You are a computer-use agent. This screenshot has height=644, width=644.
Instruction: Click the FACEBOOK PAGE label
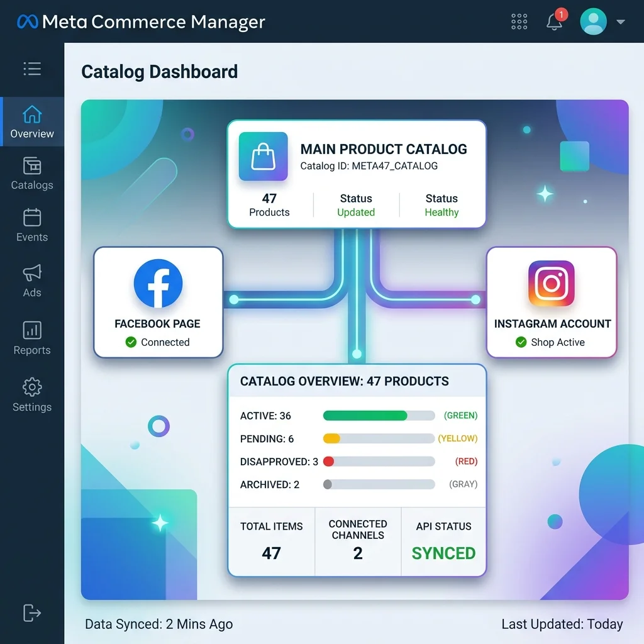click(x=158, y=324)
